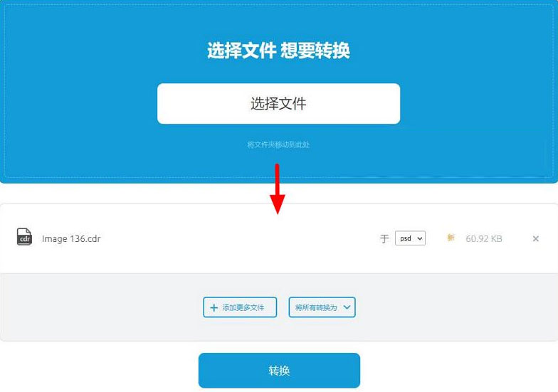Screen dimensions: 558x392
Task: Click the 选择文件 想要转换 heading
Action: tap(279, 50)
